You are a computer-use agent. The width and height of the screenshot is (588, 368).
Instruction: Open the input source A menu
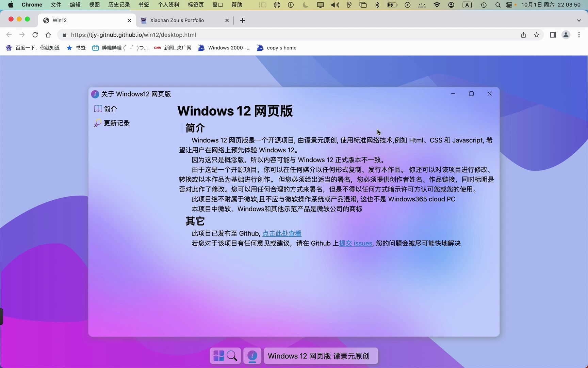[467, 5]
